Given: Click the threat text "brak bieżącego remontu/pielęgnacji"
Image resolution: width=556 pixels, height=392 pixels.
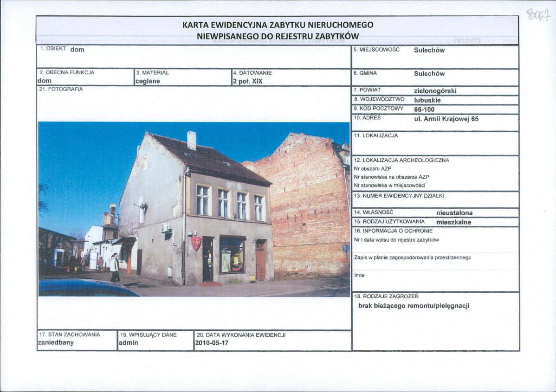Looking at the screenshot, I should [414, 306].
